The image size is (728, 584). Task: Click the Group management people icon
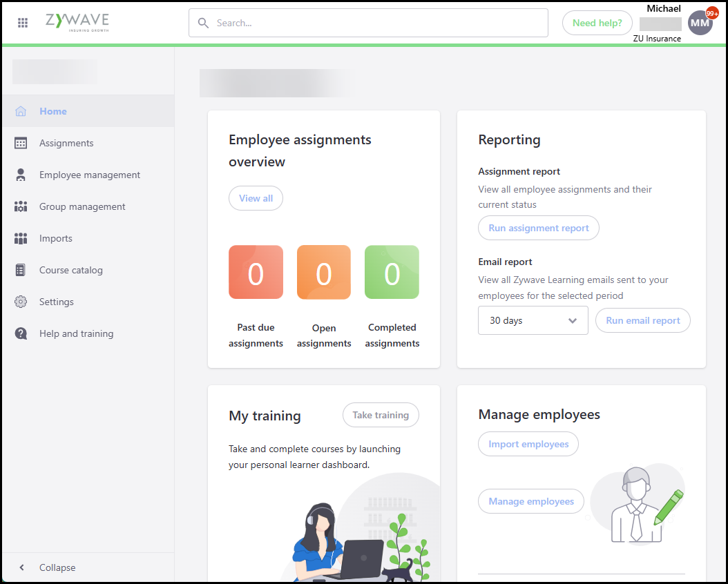[21, 206]
